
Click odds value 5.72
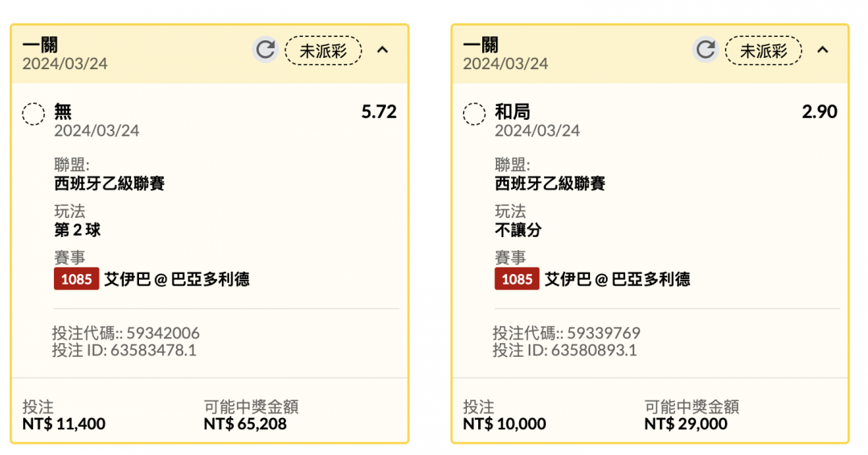pos(379,112)
